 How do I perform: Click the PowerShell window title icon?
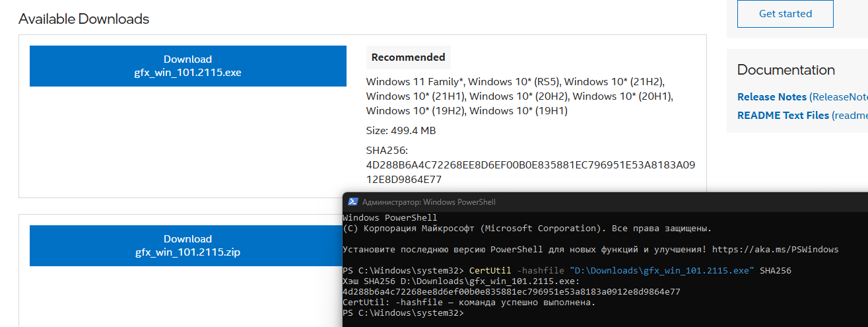tap(353, 202)
